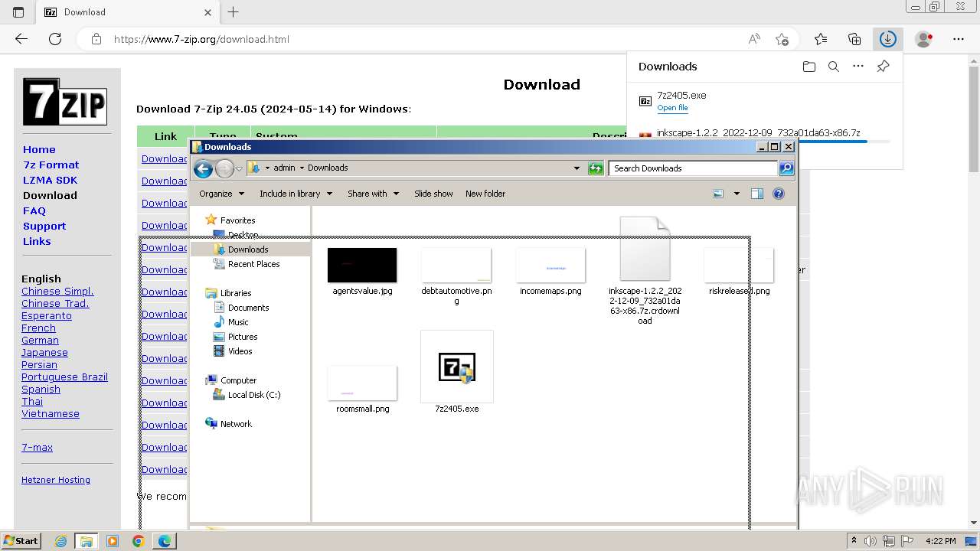Image resolution: width=980 pixels, height=551 pixels.
Task: Select Documents library
Action: tap(248, 308)
